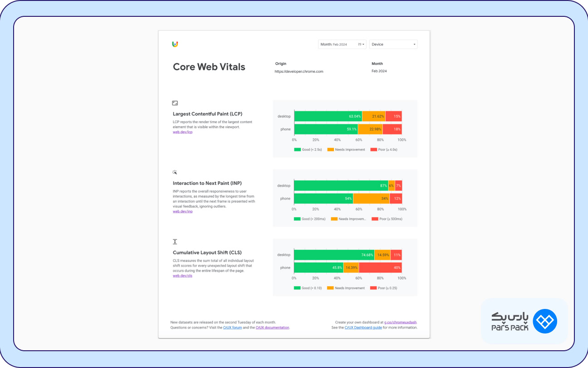The height and width of the screenshot is (368, 588).
Task: Open the web.dev/lcp link
Action: pyautogui.click(x=183, y=132)
